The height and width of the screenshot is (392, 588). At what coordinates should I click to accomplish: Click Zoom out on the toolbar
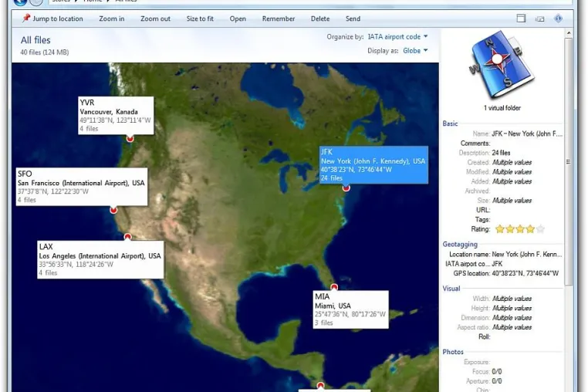[155, 19]
